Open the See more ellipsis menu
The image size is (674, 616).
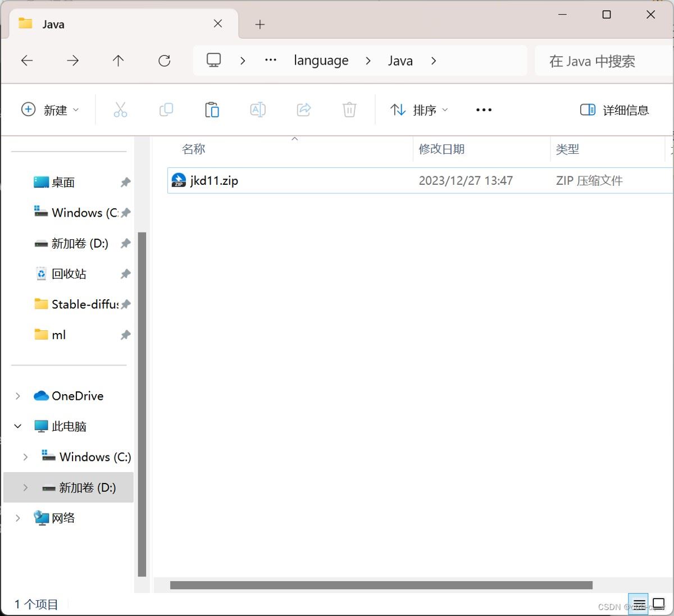484,110
